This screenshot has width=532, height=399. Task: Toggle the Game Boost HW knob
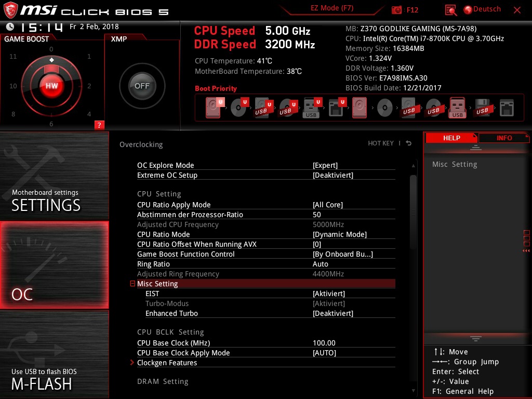click(51, 86)
